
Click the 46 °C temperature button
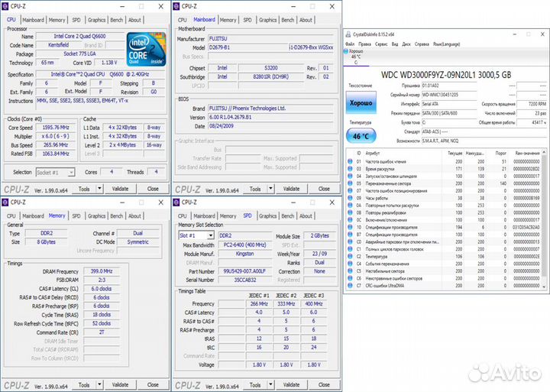(x=361, y=136)
